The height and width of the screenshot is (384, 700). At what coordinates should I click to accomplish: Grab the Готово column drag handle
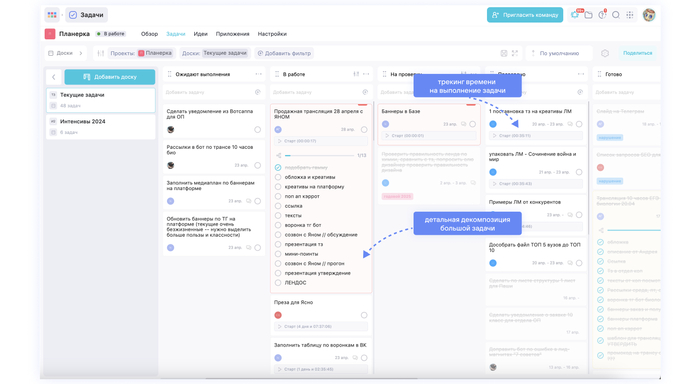[599, 74]
